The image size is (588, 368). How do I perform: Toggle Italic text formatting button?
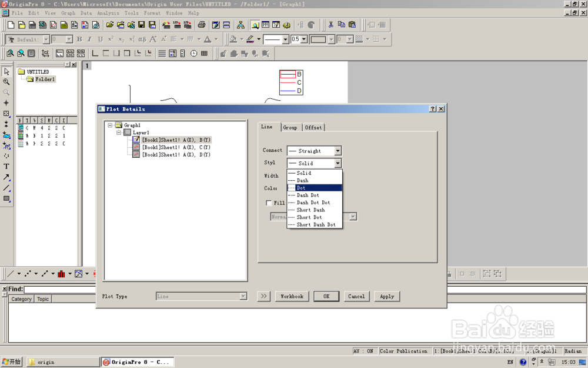point(89,39)
